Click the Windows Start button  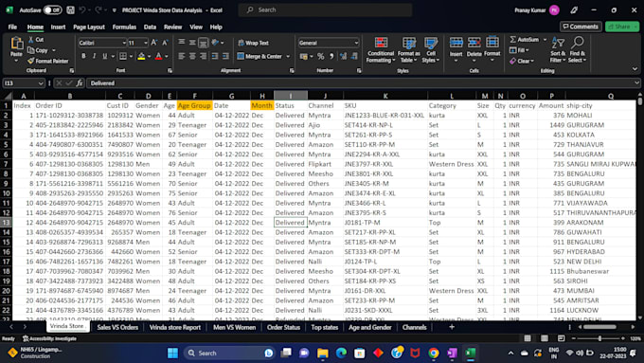click(x=173, y=353)
